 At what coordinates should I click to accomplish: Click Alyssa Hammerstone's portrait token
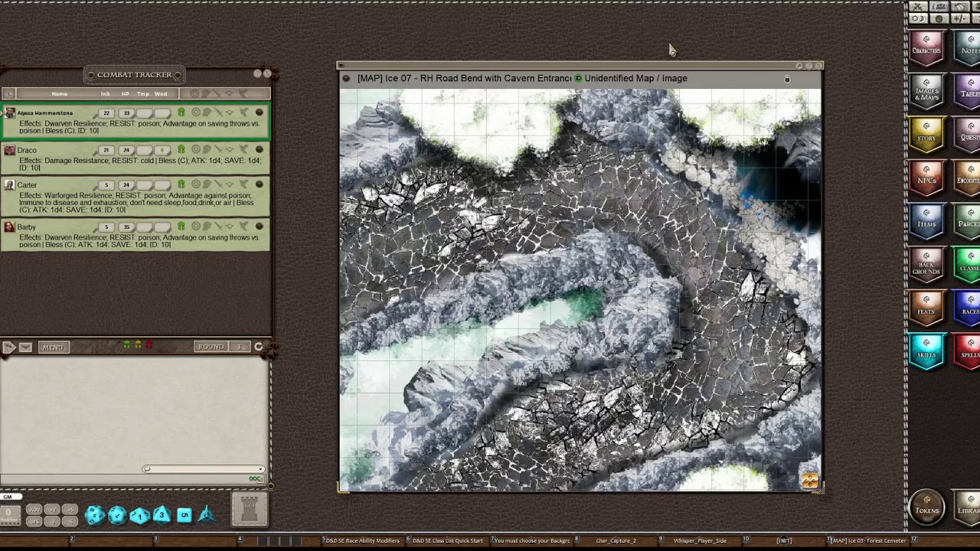[10, 112]
